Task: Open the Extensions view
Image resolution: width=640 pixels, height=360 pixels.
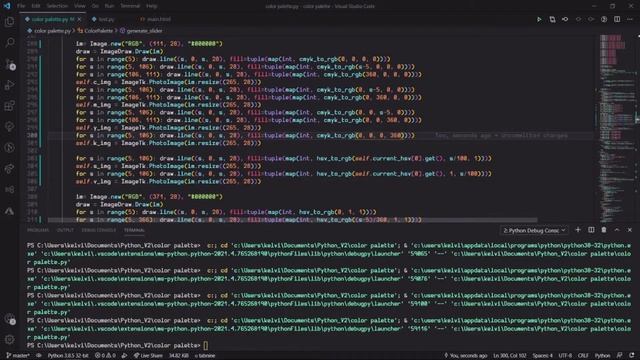Action: click(x=9, y=106)
